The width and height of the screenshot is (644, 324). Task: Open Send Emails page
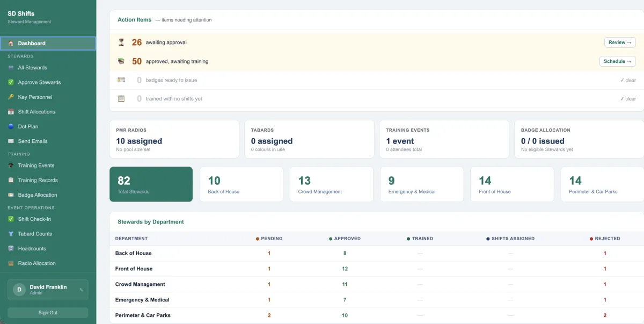tap(48, 141)
